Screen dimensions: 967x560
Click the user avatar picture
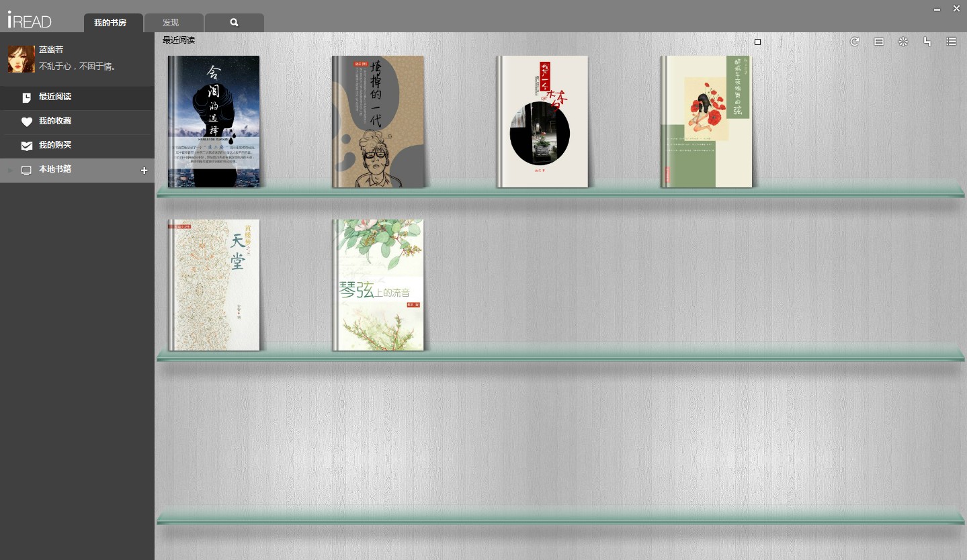21,59
